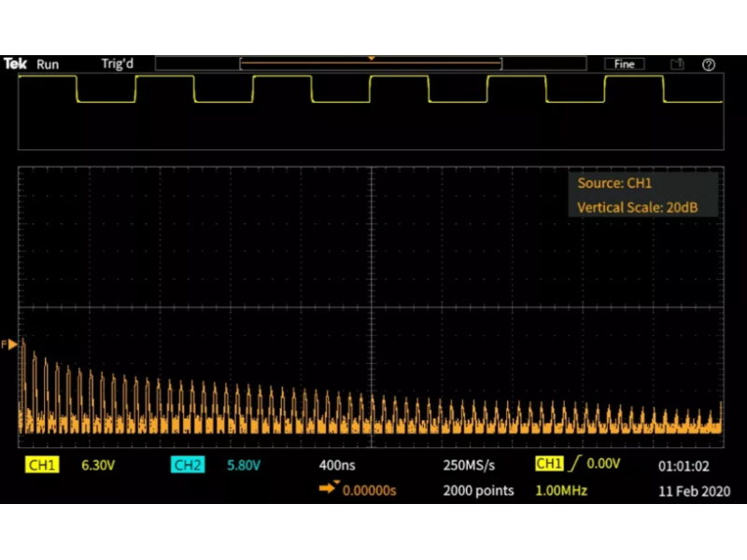
Task: Click the 1.00MHz frequency readout
Action: click(561, 490)
